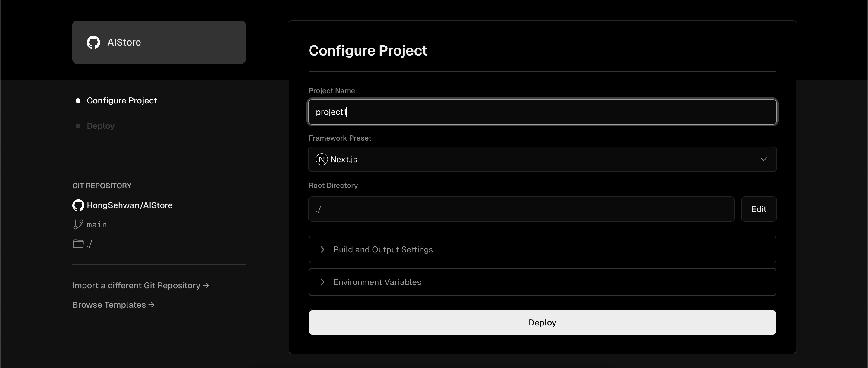Expand Build and Output Settings section

point(542,249)
